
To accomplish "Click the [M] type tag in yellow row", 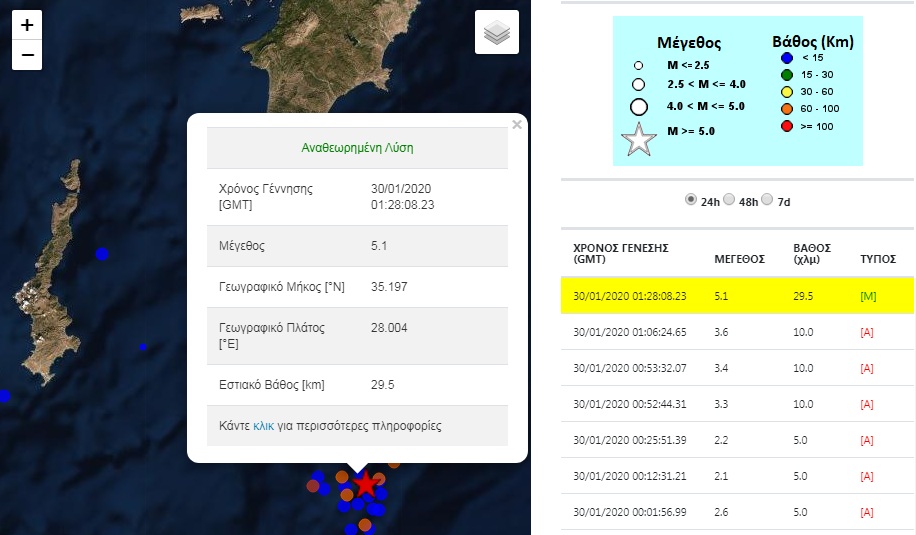I will click(867, 297).
